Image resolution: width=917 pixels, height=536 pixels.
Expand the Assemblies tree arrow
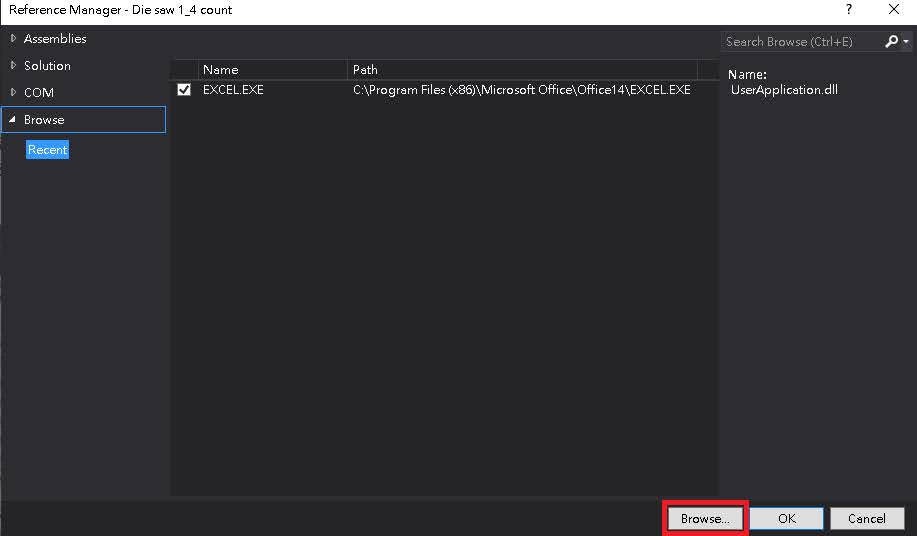[x=13, y=39]
